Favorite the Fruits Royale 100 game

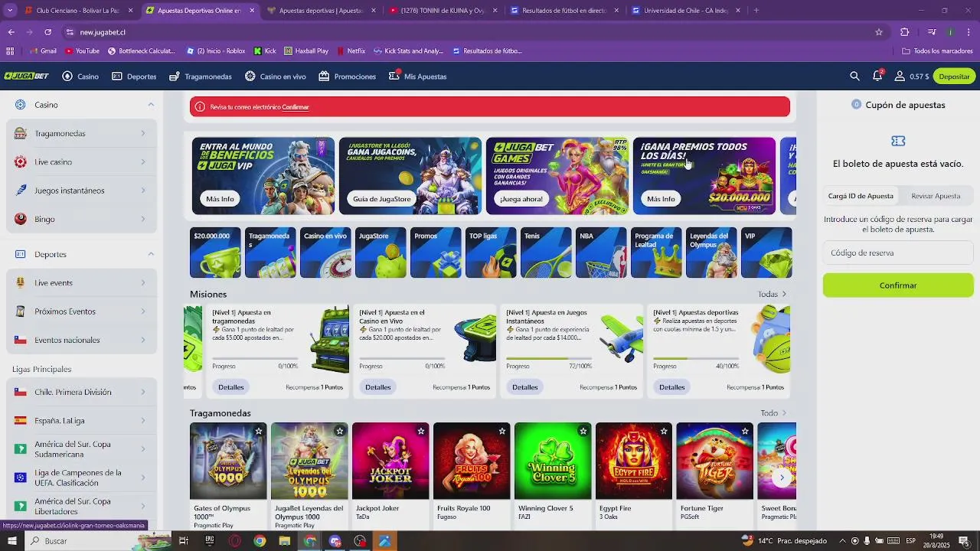502,432
